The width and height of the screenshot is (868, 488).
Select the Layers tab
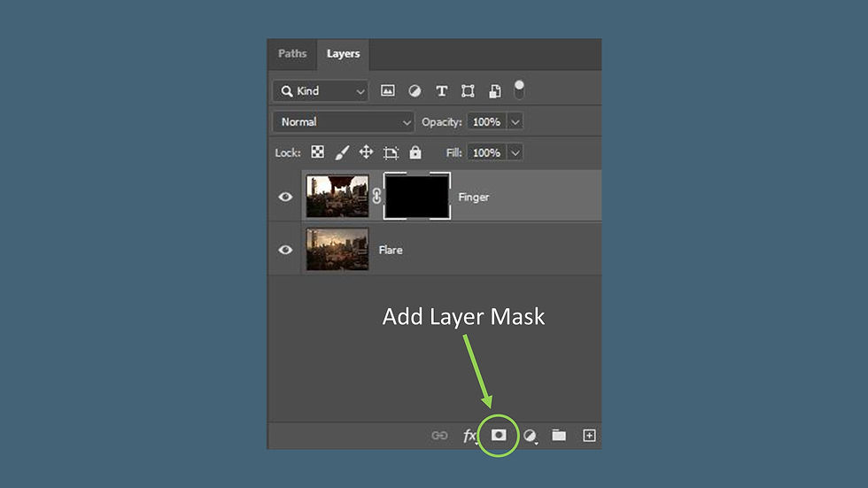(344, 54)
